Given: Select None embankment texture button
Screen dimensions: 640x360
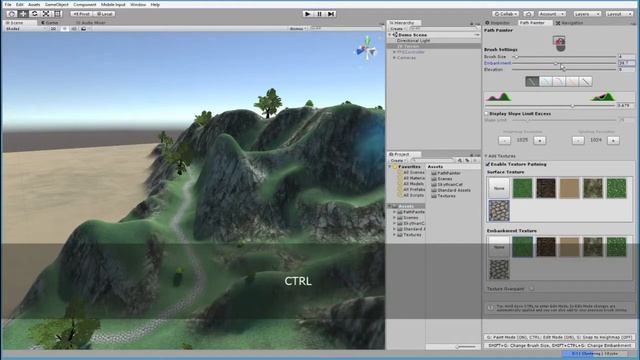Looking at the screenshot, I should [499, 247].
